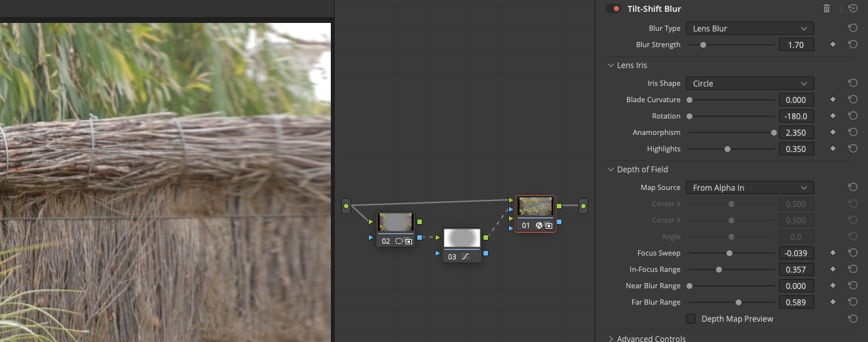The image size is (868, 342).
Task: Click the In-Focus Range slider
Action: (731, 270)
